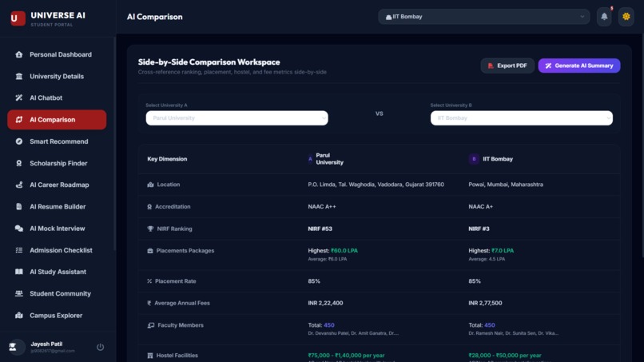Click Jayesh Patil profile avatar
The image size is (644, 362).
[x=15, y=347]
